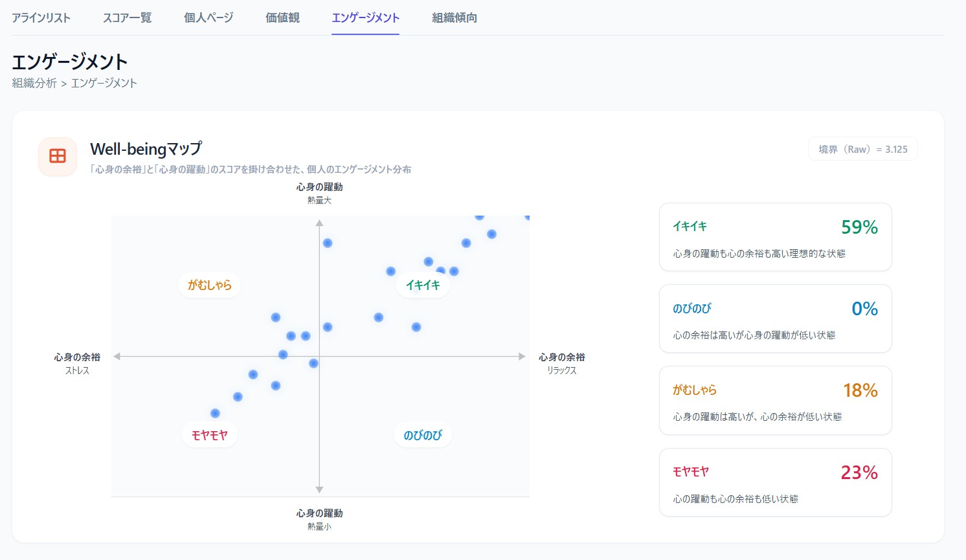Switch to the スコア一覧 tab
Viewport: 966px width, 560px height.
(x=128, y=18)
